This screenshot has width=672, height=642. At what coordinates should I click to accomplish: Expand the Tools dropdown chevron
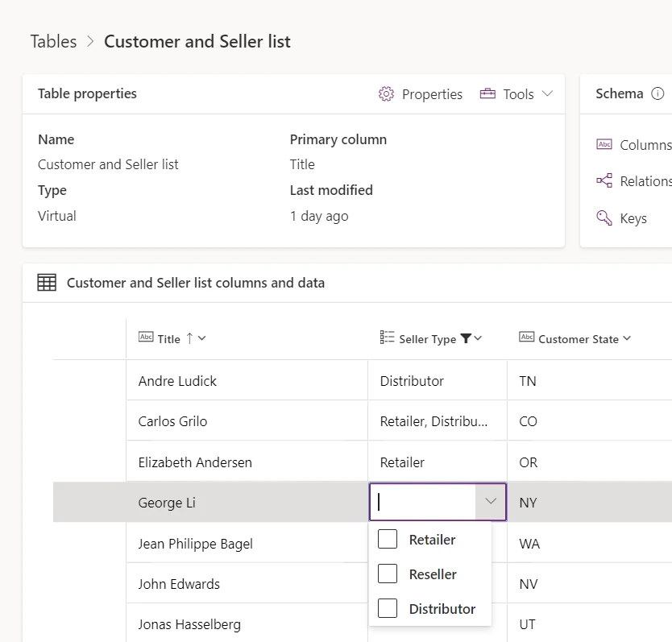pyautogui.click(x=548, y=94)
